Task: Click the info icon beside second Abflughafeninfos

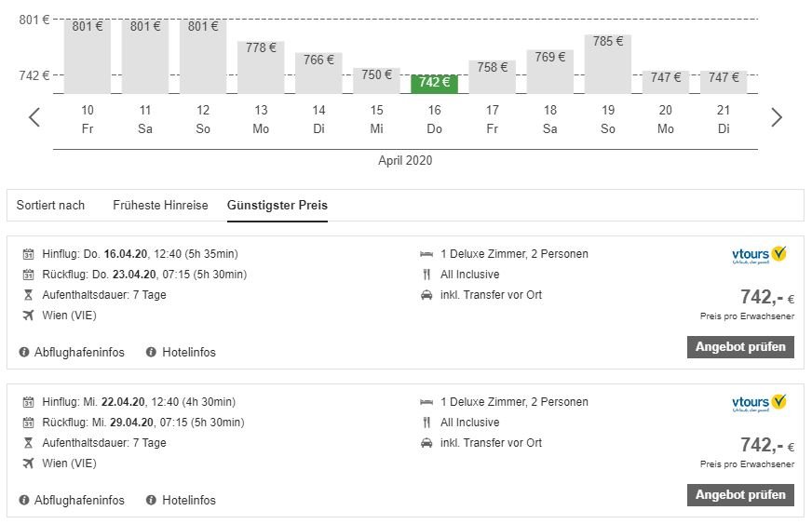Action: tap(24, 501)
